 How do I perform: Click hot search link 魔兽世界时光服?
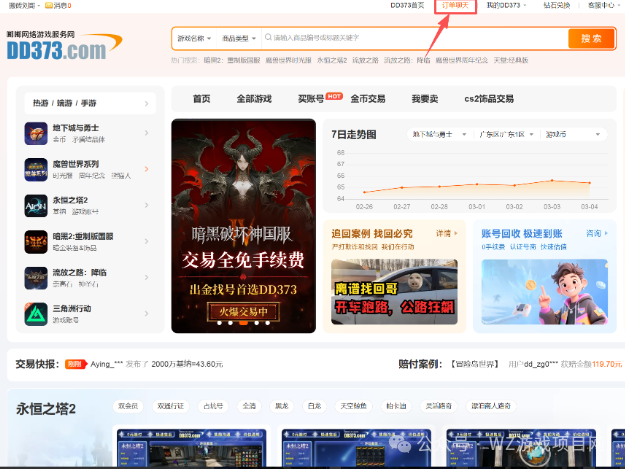[288, 60]
